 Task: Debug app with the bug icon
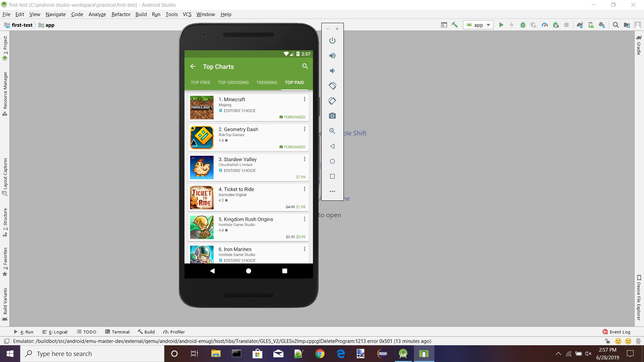[523, 25]
